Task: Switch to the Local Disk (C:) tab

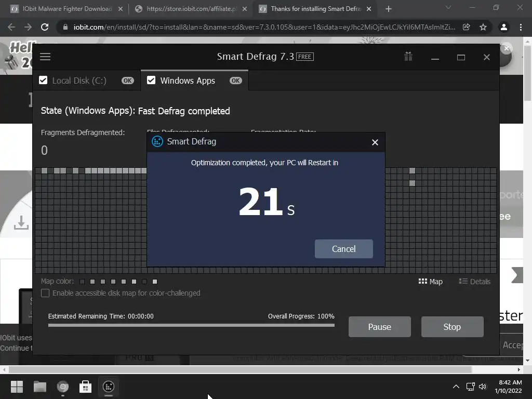Action: click(x=87, y=81)
